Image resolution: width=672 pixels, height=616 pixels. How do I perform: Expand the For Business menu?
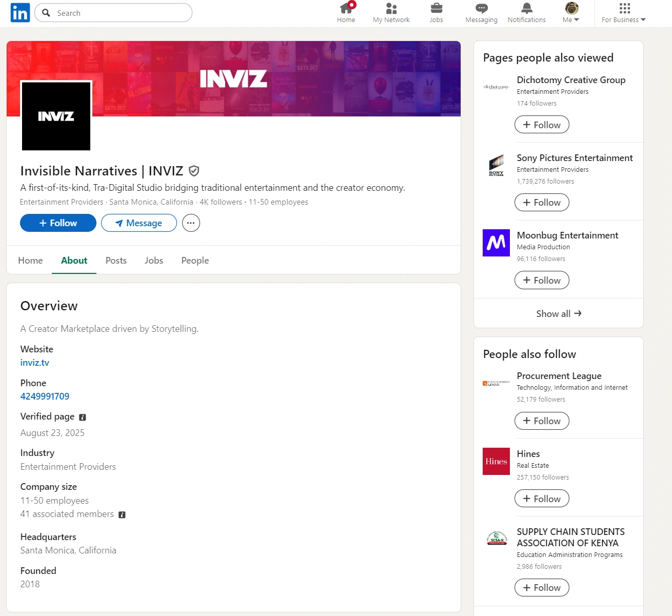coord(624,13)
